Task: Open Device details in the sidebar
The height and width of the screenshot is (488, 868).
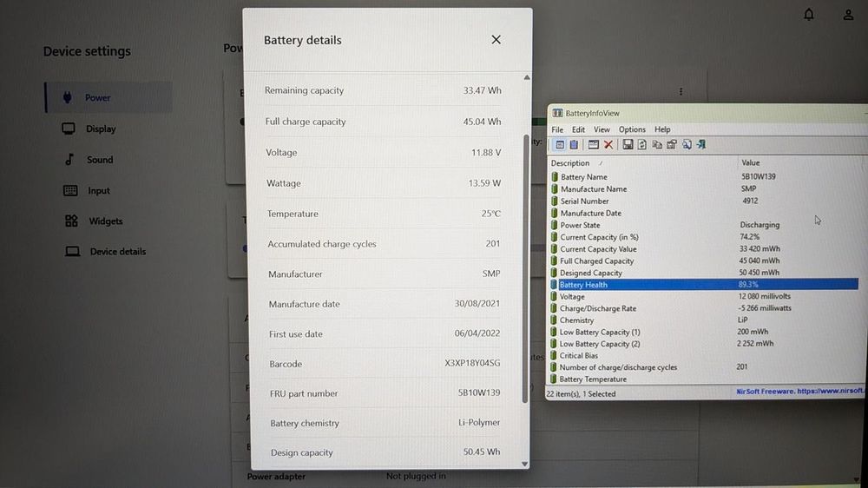Action: click(x=105, y=252)
